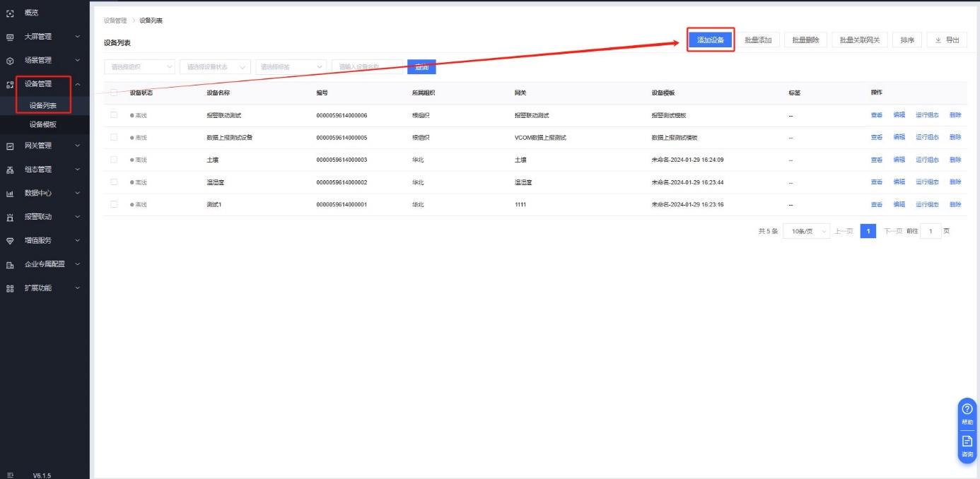Screen dimensions: 980x479
Task: Click the 报警联动 alarm icon
Action: point(10,217)
